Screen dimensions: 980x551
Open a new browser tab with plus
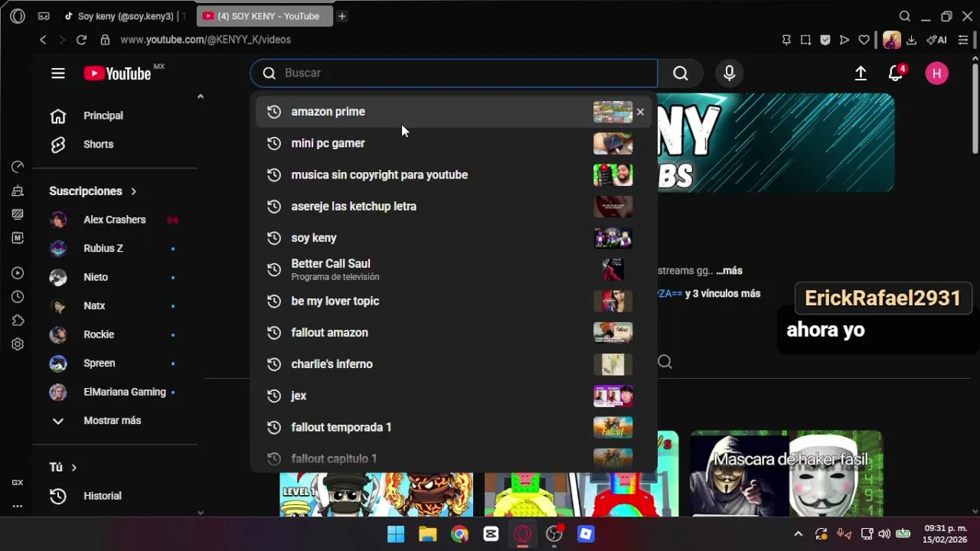[342, 16]
